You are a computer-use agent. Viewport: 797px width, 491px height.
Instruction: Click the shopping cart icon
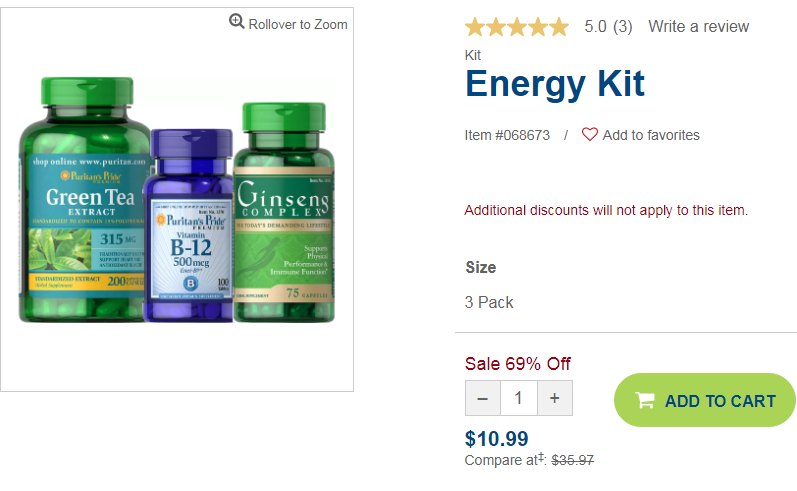pyautogui.click(x=645, y=401)
